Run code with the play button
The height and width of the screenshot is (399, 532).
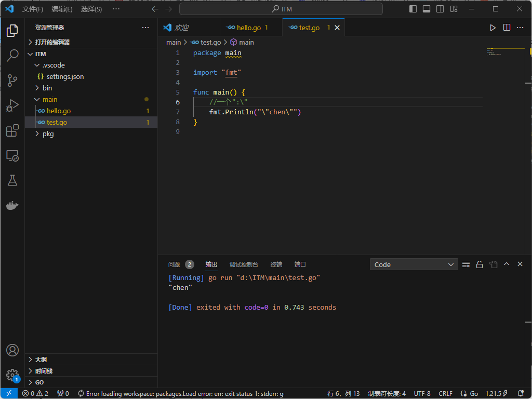pos(493,28)
